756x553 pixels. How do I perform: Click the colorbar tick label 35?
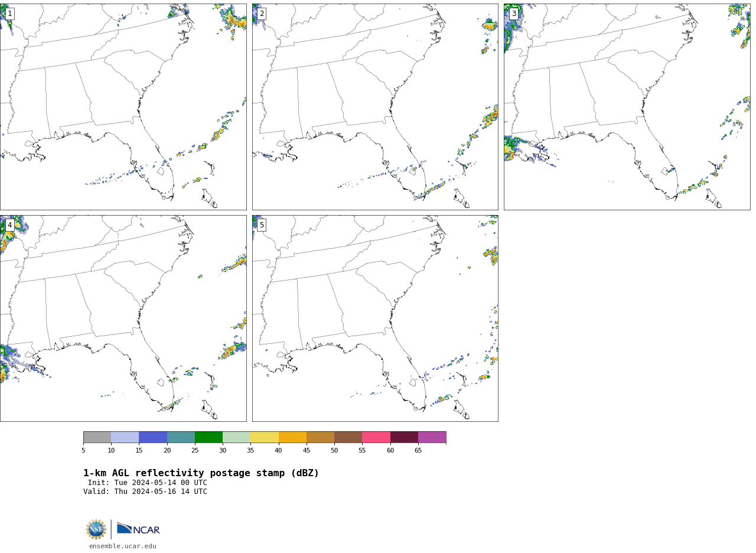coord(250,451)
